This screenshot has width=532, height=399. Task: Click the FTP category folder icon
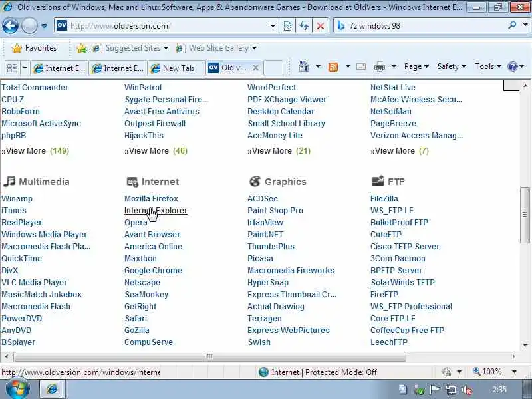point(378,181)
